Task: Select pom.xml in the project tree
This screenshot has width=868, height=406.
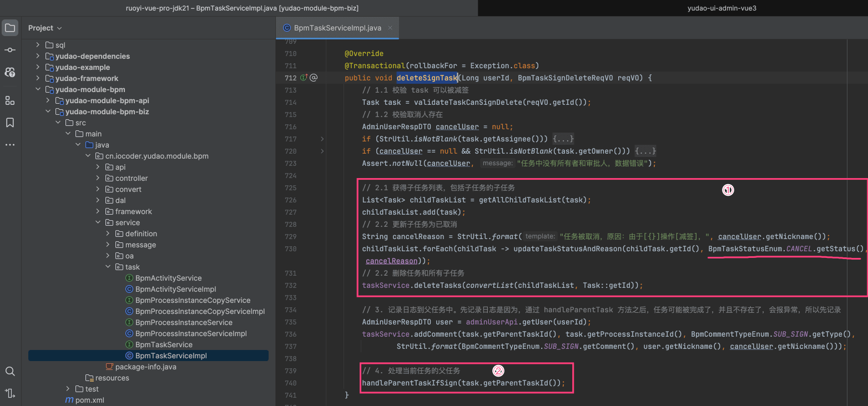Action: [x=89, y=400]
